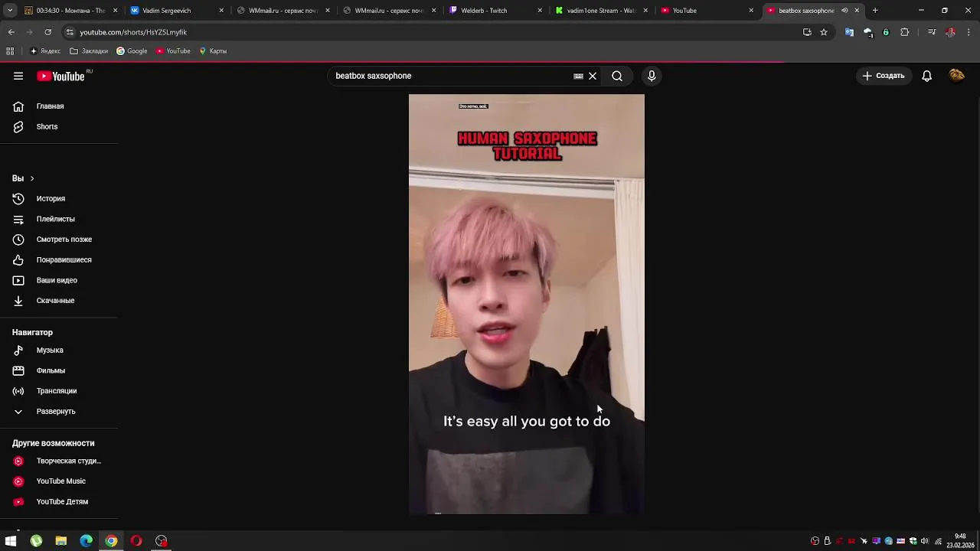
Task: Open the on-screen keyboard in search box
Action: click(x=579, y=76)
